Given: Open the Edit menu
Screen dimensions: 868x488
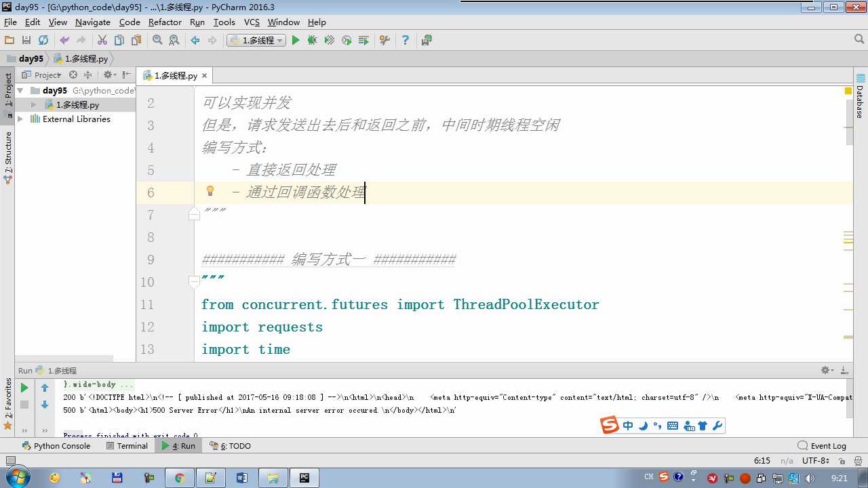Looking at the screenshot, I should [x=33, y=22].
